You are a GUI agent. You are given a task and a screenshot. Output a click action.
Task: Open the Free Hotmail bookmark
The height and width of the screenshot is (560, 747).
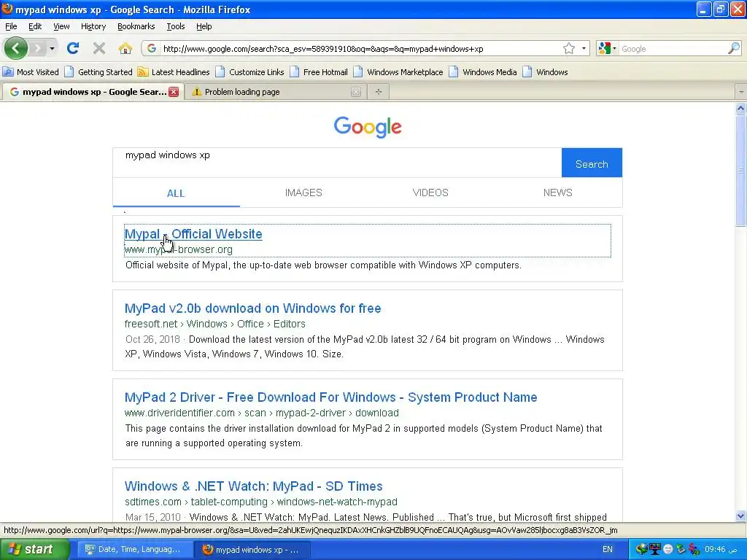[320, 72]
